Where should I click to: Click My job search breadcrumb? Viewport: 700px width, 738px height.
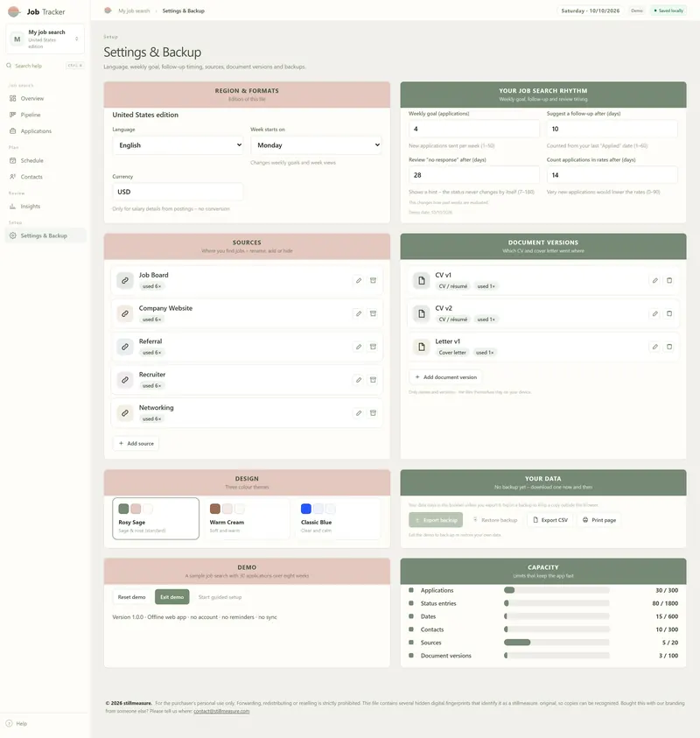134,11
